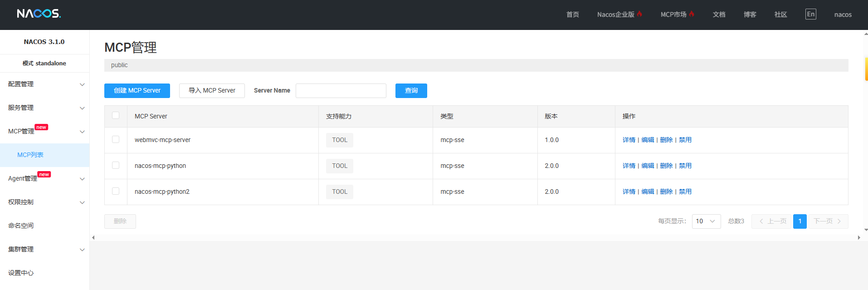The height and width of the screenshot is (290, 868).
Task: Open 文档 in the top navigation
Action: pos(719,15)
